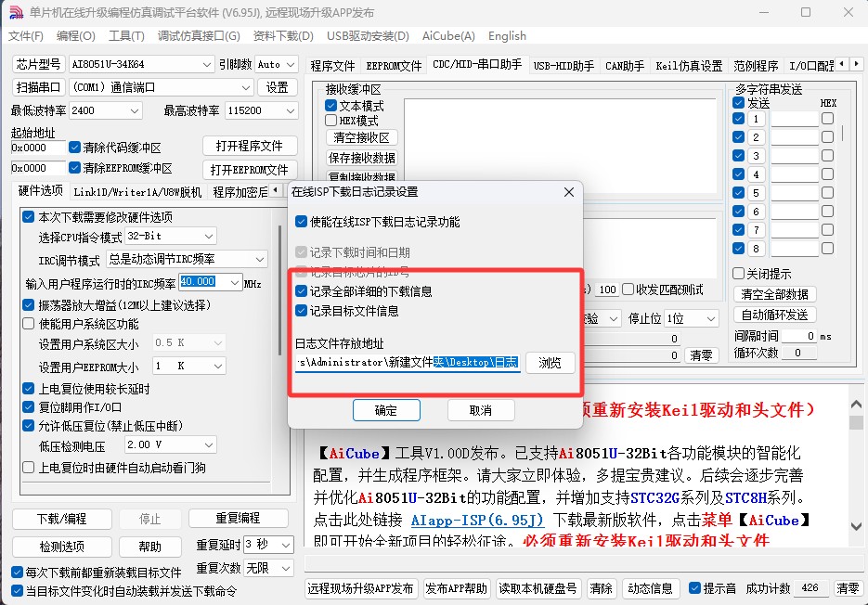Toggle 文本模式 checkbox
The width and height of the screenshot is (868, 605).
[x=331, y=105]
